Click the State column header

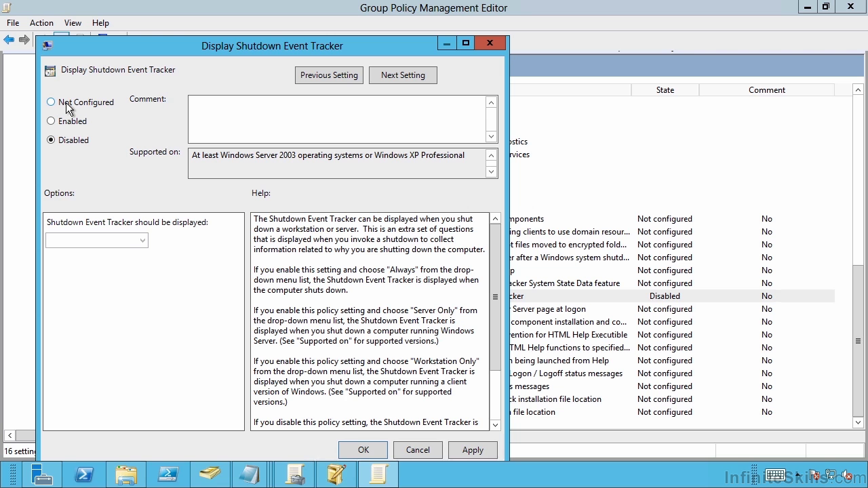click(665, 89)
